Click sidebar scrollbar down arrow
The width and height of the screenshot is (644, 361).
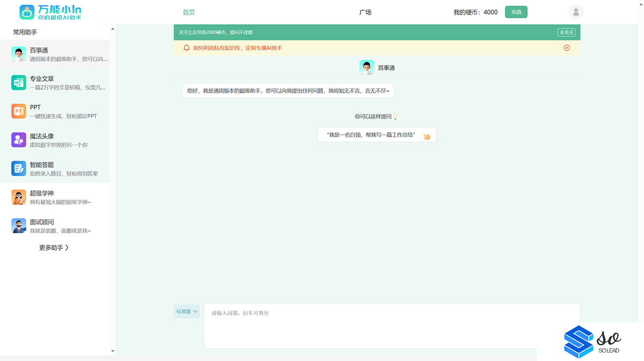coord(113,351)
